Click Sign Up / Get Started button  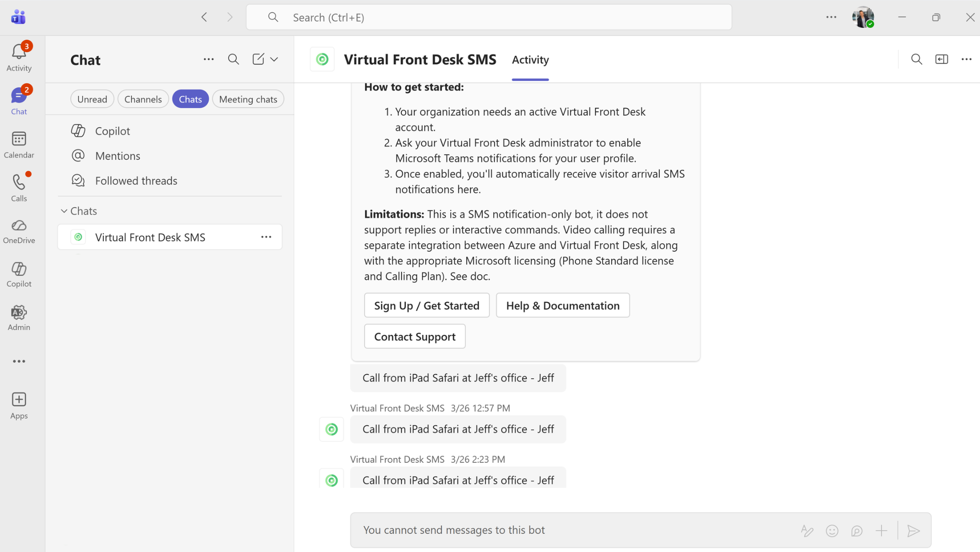coord(426,305)
